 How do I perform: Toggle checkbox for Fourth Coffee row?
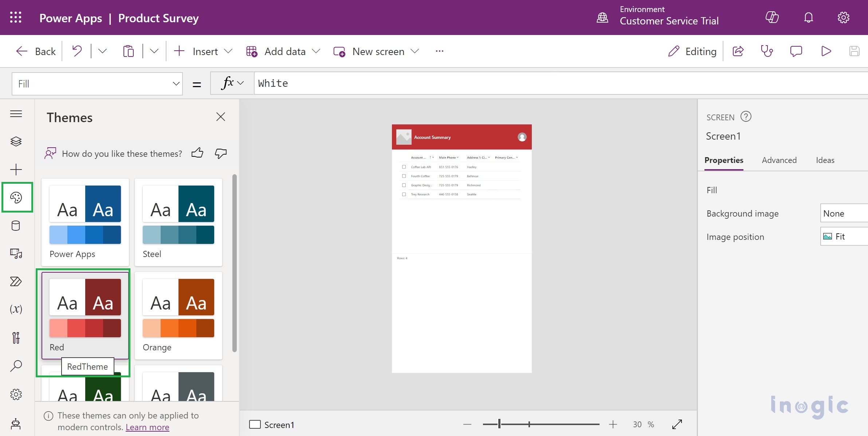[404, 176]
